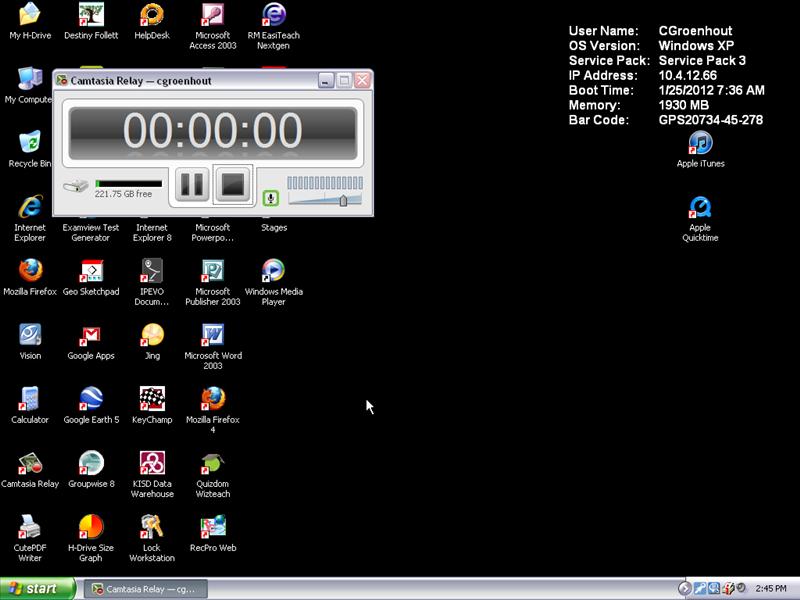Select Google Earth 5 icon
This screenshot has width=800, height=600.
point(91,406)
